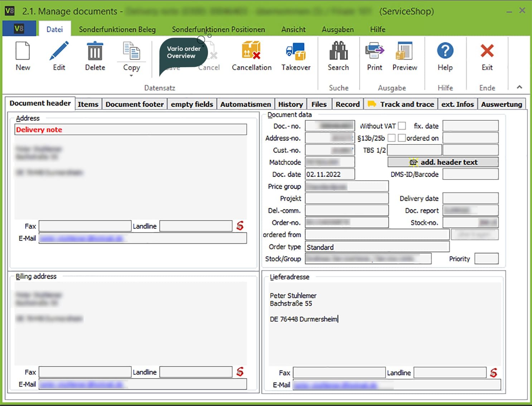Image resolution: width=532 pixels, height=406 pixels.
Task: Switch to the Items tab
Action: pos(88,104)
